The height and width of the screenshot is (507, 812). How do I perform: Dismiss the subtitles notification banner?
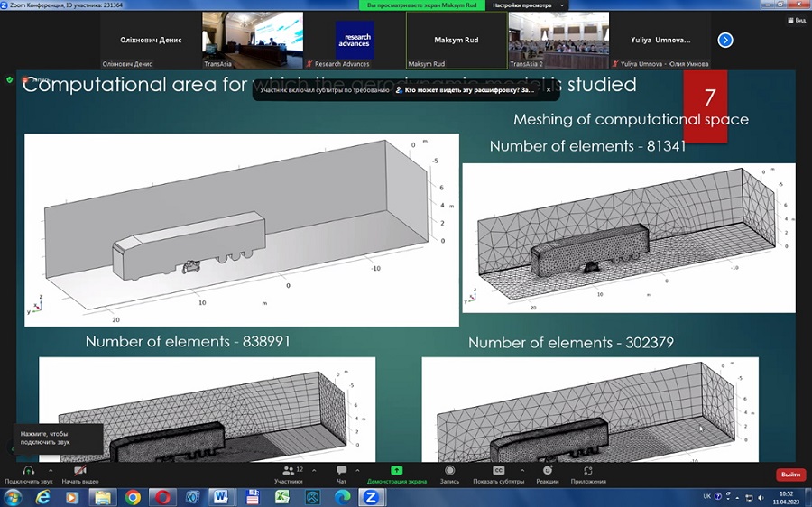point(549,90)
